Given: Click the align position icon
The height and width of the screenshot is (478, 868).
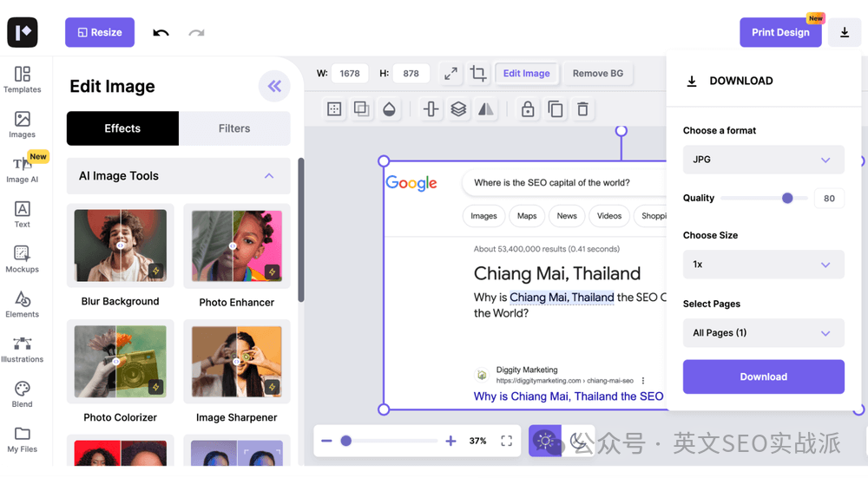Looking at the screenshot, I should coord(431,109).
